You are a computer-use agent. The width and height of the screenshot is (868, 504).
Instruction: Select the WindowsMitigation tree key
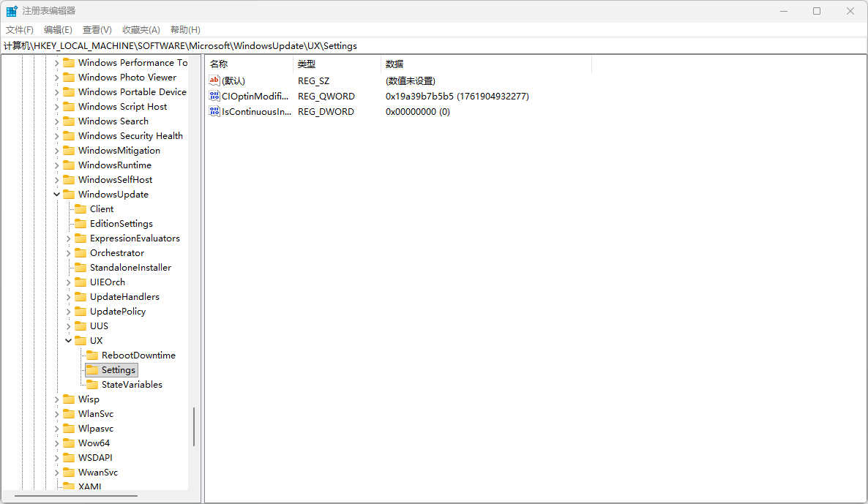point(119,151)
